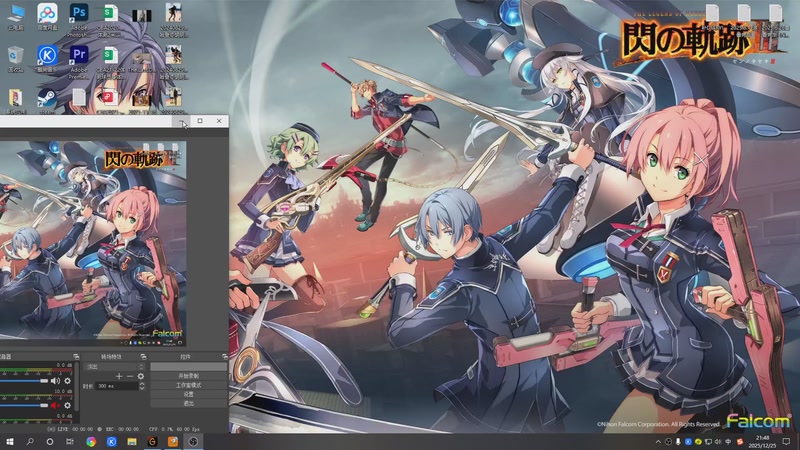Mute the first mixer channel's speaker icon
This screenshot has height=450, width=800.
pyautogui.click(x=55, y=381)
